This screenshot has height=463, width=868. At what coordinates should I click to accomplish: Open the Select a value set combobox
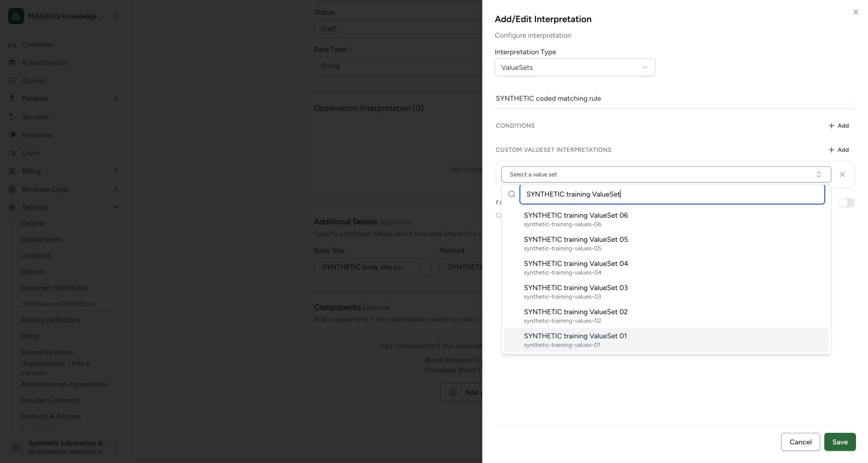666,174
